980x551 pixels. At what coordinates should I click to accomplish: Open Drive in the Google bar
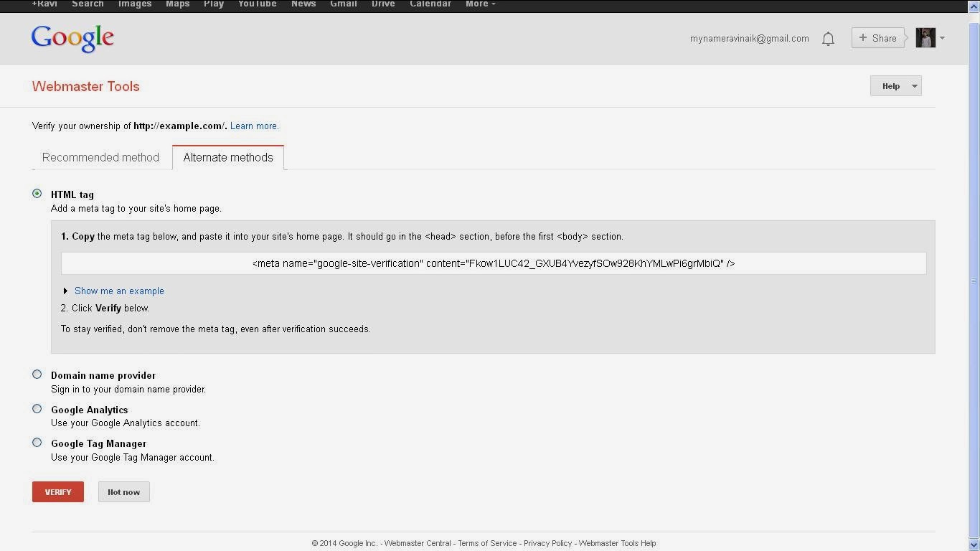(383, 4)
